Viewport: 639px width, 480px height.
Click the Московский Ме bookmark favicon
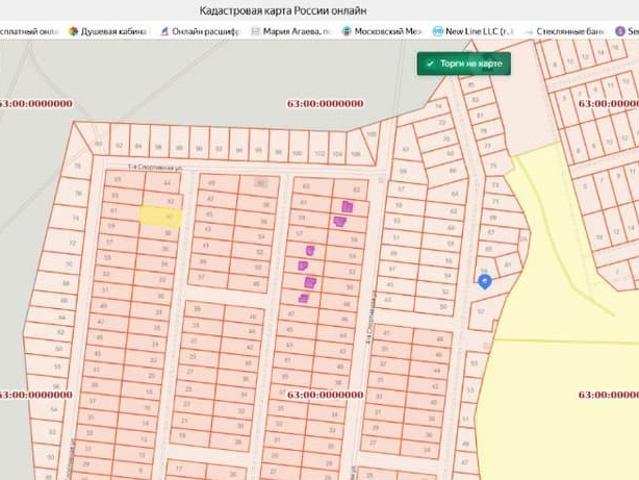coord(346,32)
